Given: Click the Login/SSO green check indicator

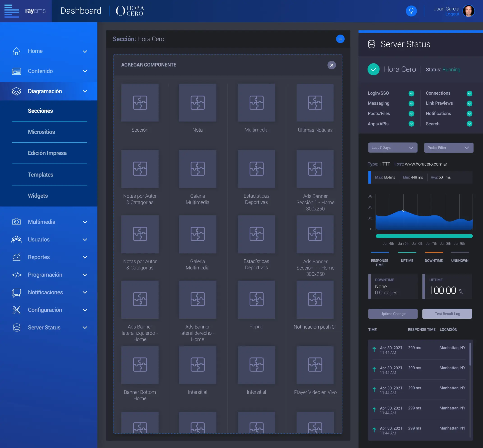Looking at the screenshot, I should click(x=412, y=93).
